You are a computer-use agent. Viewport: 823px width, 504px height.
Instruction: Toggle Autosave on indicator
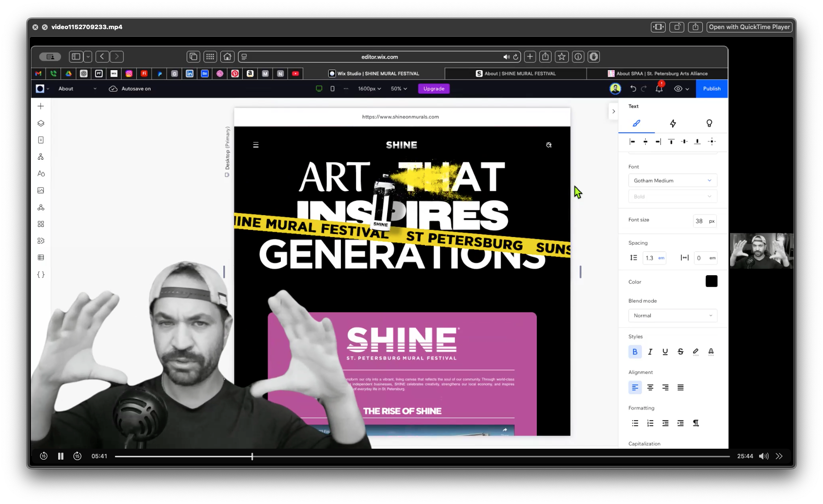(x=130, y=89)
